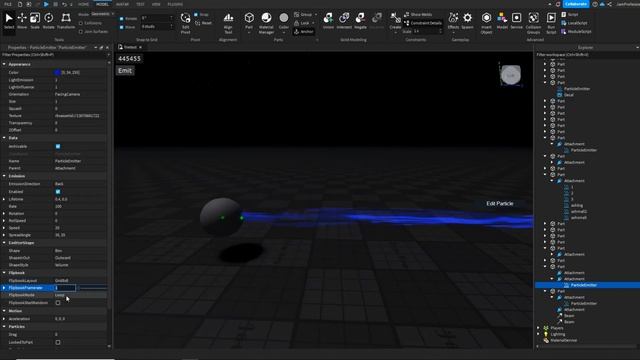Viewport: 640px width, 360px height.
Task: Open the Service insert tool
Action: point(516,21)
